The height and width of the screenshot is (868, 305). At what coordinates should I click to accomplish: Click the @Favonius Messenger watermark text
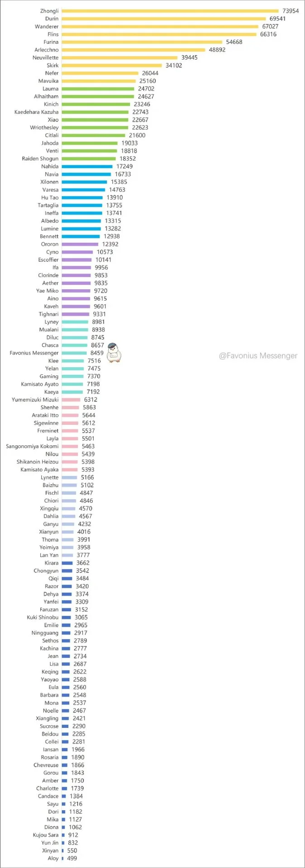point(258,356)
